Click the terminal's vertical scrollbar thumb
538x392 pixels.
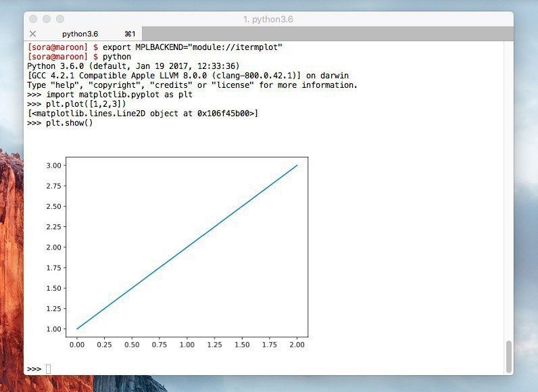(x=508, y=356)
